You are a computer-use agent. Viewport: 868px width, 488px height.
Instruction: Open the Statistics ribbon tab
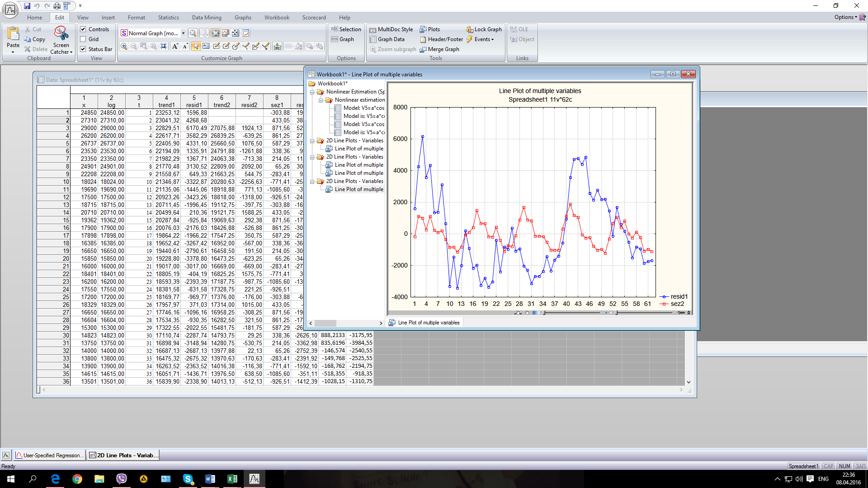pyautogui.click(x=168, y=18)
